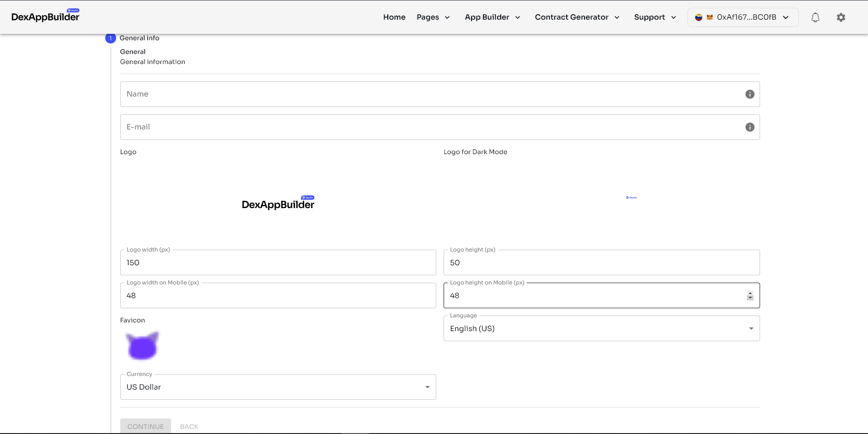This screenshot has width=868, height=434.
Task: Select the dark mode logo image
Action: tap(631, 198)
